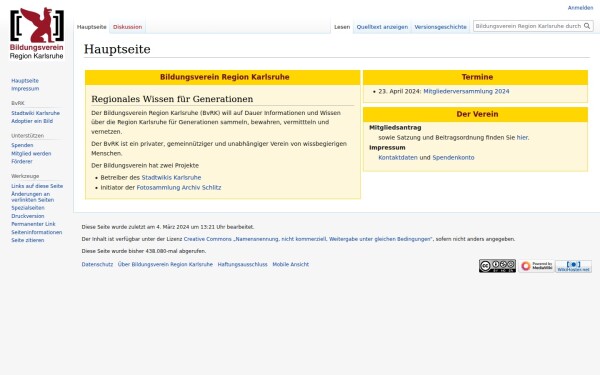Switch to Mobile Ansicht
This screenshot has height=375, width=600.
point(290,264)
